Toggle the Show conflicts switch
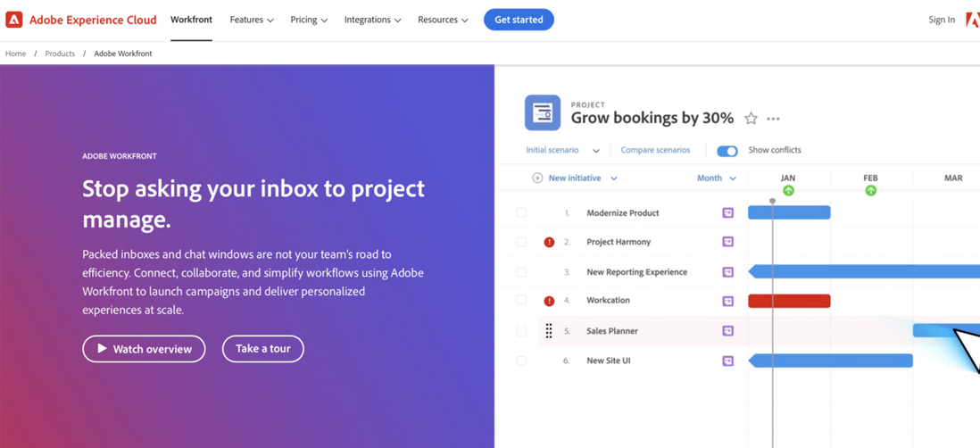Viewport: 980px width, 448px height. (727, 151)
